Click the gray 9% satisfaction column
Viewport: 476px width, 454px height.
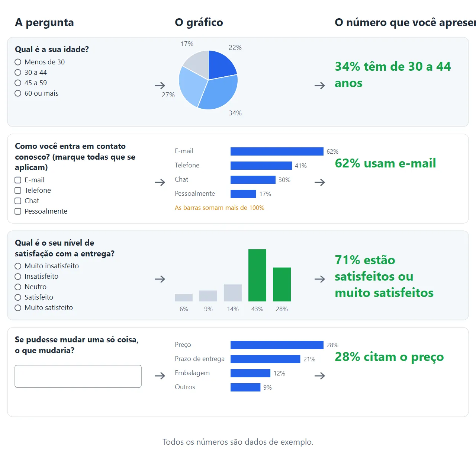coord(208,296)
